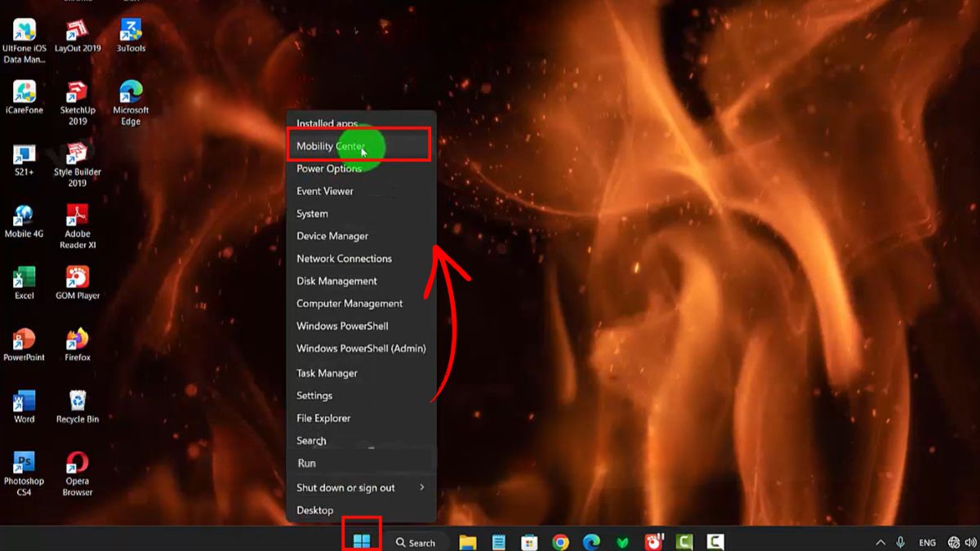Image resolution: width=980 pixels, height=551 pixels.
Task: Click the Opera Browser desktop icon
Action: click(x=78, y=475)
